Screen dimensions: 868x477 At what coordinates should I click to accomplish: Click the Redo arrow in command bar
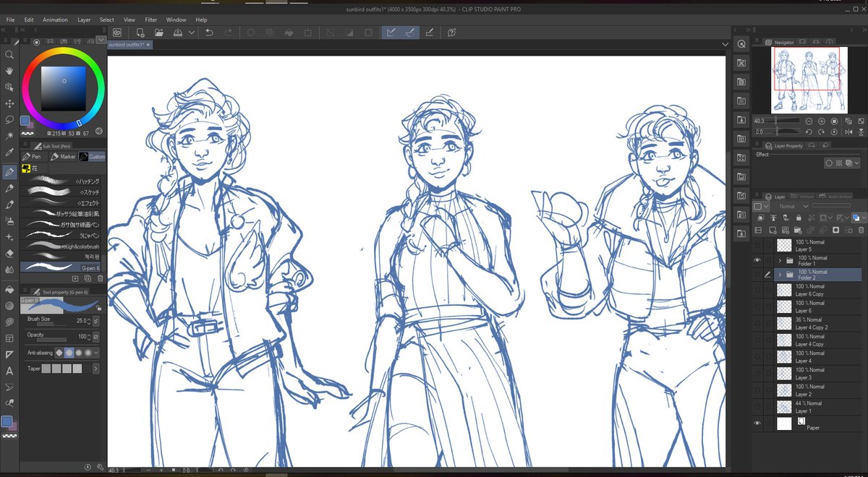pyautogui.click(x=229, y=33)
